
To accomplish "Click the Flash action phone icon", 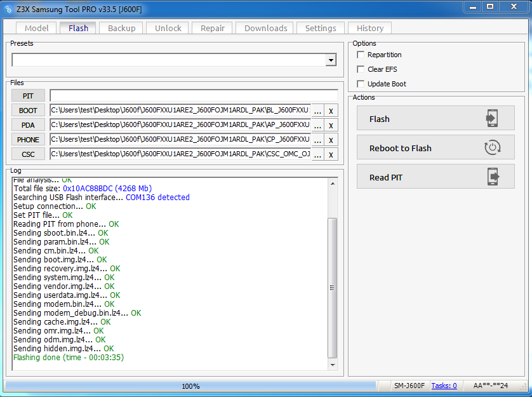I will coord(492,118).
